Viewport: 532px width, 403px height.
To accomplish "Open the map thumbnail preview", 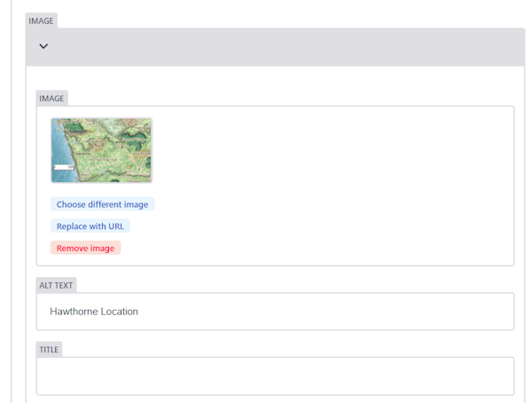I will [101, 150].
